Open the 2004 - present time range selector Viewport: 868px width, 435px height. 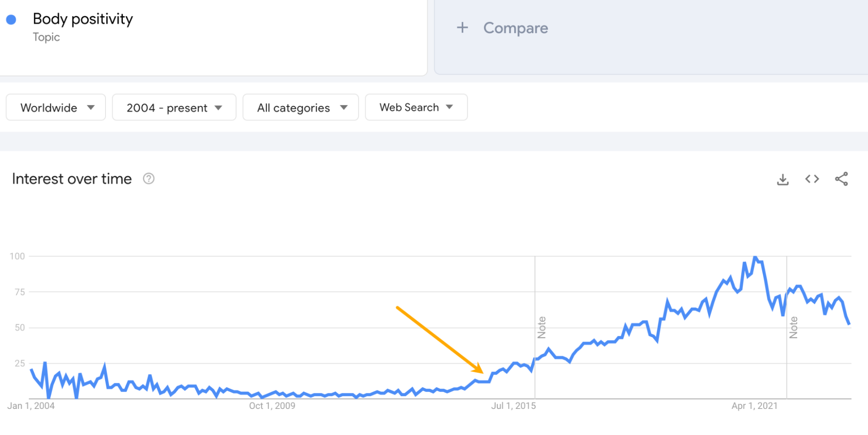coord(174,107)
